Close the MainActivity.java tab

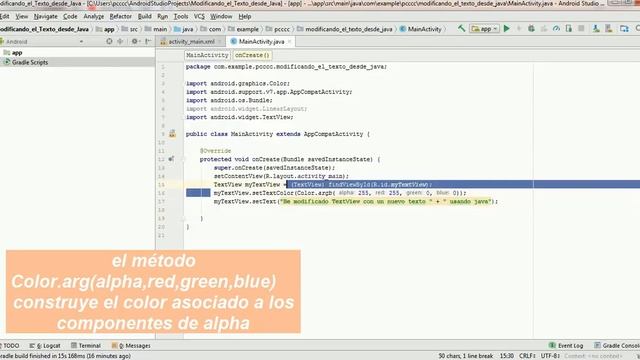point(289,42)
